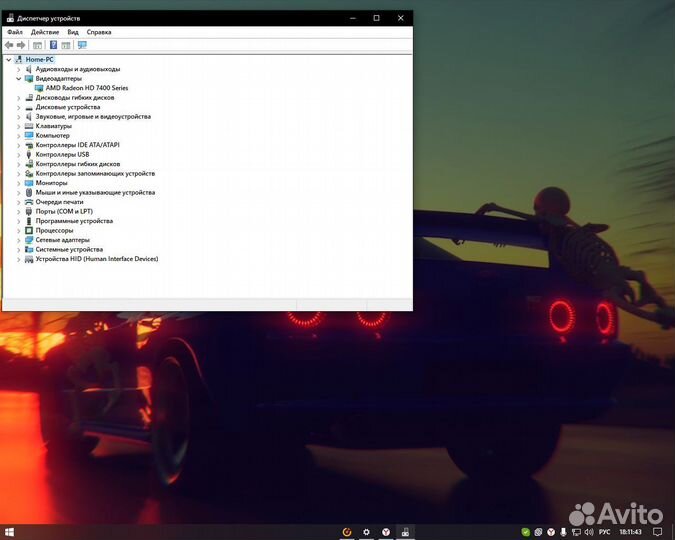Expand the Дисковые устройства category
The image size is (675, 540).
[19, 107]
